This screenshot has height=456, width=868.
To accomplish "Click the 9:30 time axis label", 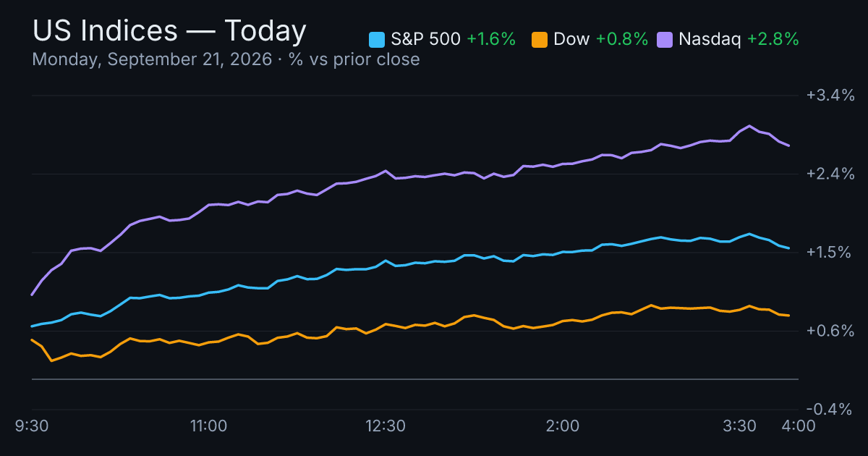I will pyautogui.click(x=31, y=426).
